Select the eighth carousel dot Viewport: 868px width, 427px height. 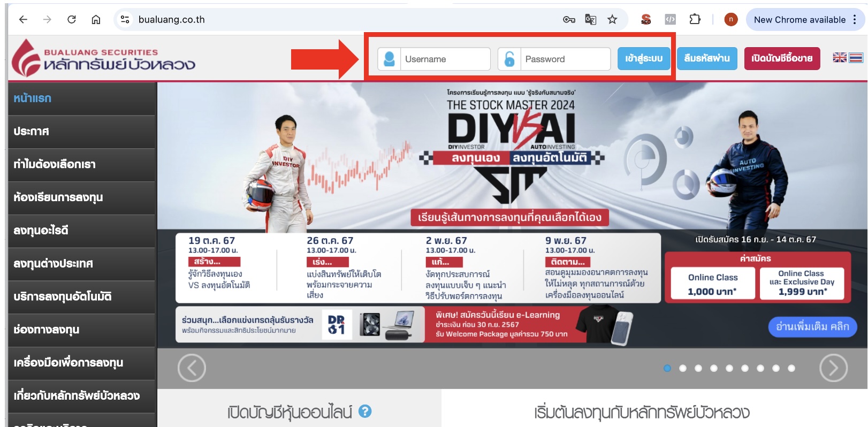coord(776,368)
